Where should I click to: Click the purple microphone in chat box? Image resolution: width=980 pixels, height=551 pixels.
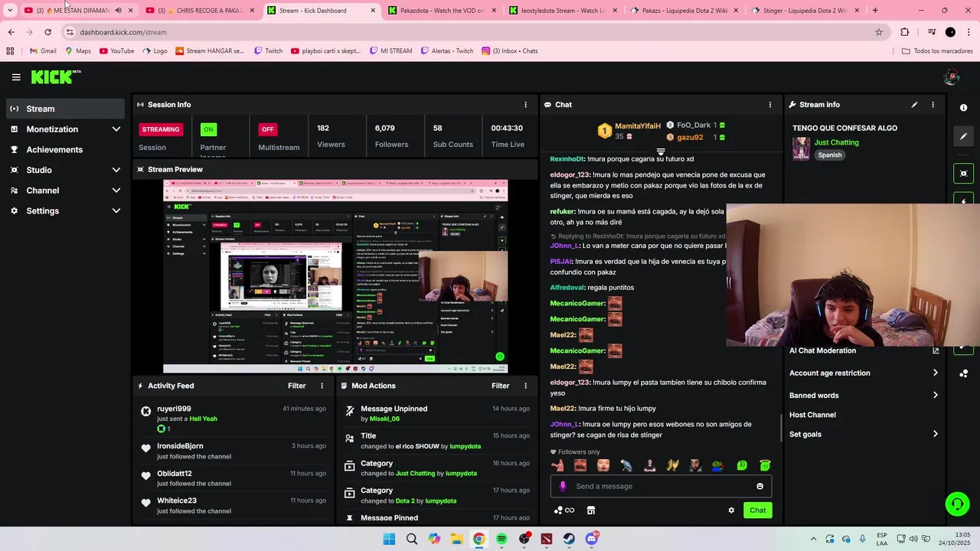click(563, 486)
